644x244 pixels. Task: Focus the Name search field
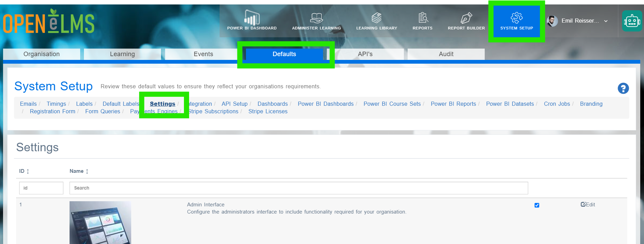pos(299,188)
